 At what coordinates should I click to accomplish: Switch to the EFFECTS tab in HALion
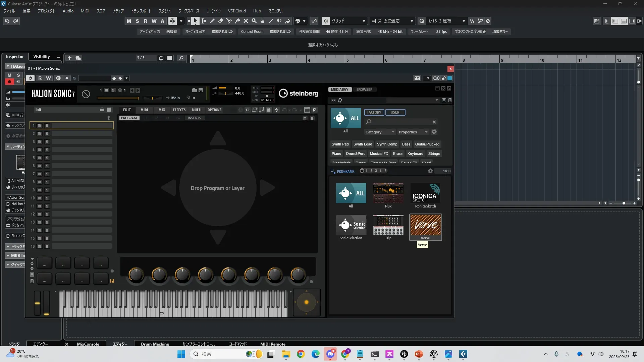pyautogui.click(x=179, y=110)
